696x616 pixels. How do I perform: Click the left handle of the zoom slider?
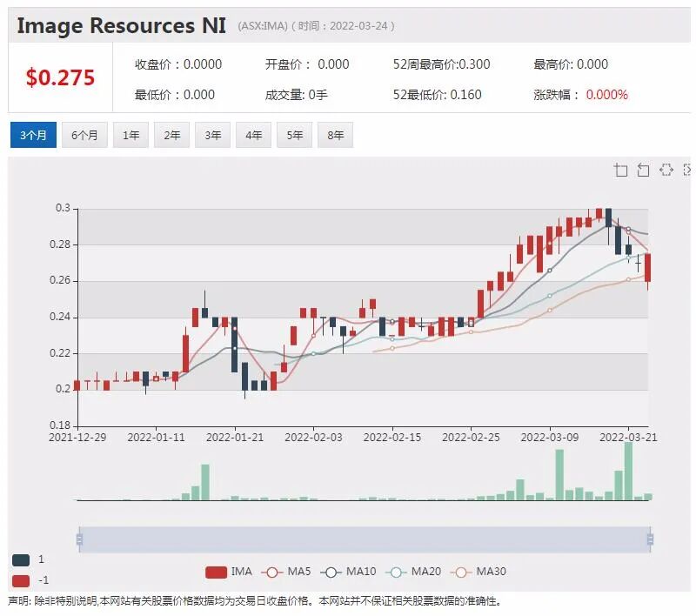point(79,539)
